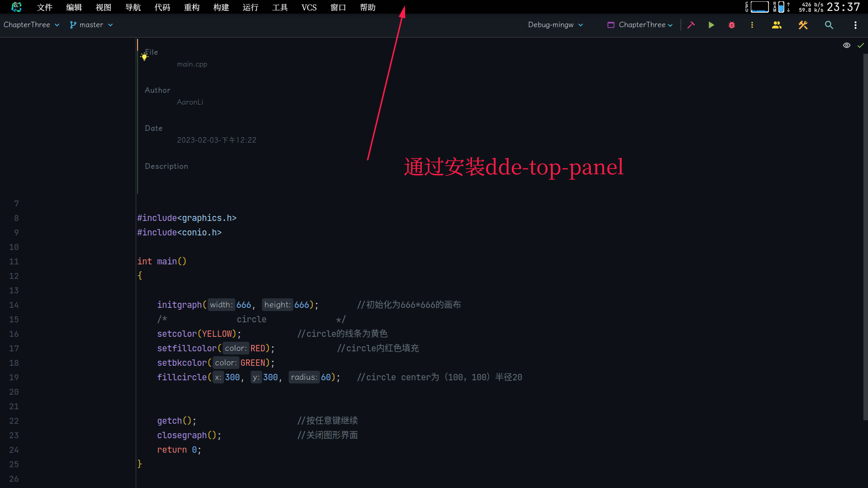
Task: Click the CLion app logo icon
Action: pyautogui.click(x=17, y=7)
